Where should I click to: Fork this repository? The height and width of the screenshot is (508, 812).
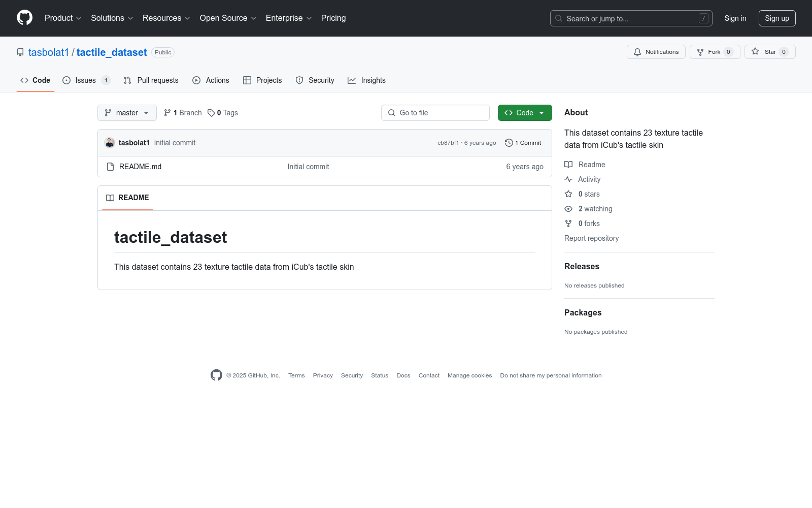(715, 52)
